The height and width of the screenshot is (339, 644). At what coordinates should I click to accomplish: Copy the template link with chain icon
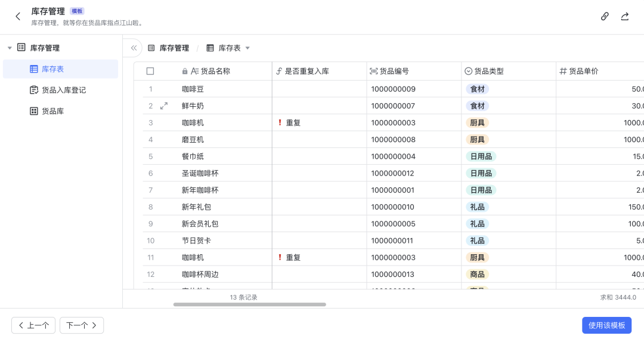click(x=605, y=17)
